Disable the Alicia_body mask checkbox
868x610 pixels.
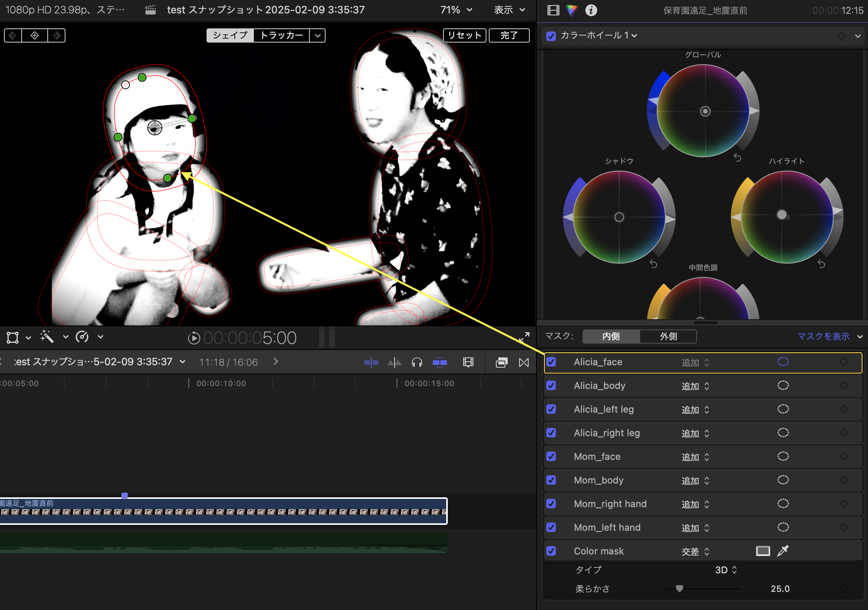click(551, 385)
